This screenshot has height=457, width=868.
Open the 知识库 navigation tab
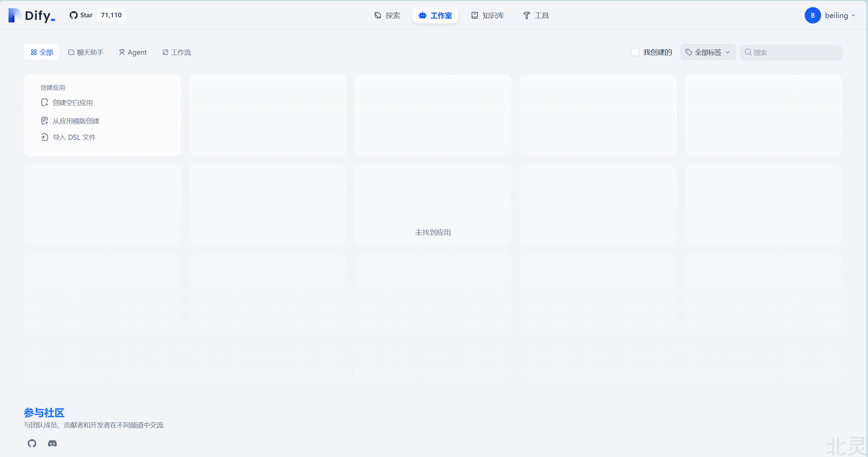click(488, 15)
